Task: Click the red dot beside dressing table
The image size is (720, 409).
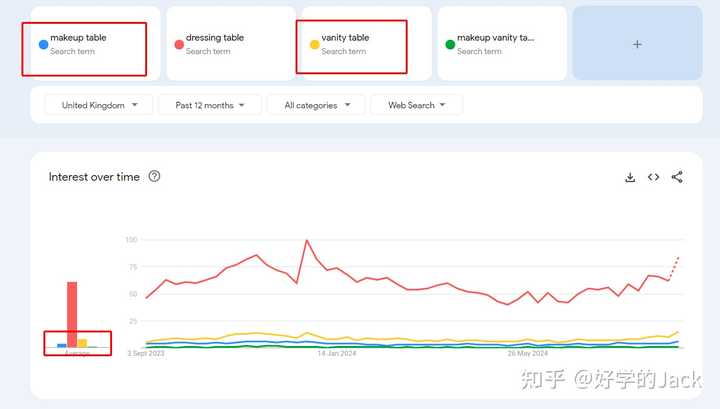Action: click(179, 45)
